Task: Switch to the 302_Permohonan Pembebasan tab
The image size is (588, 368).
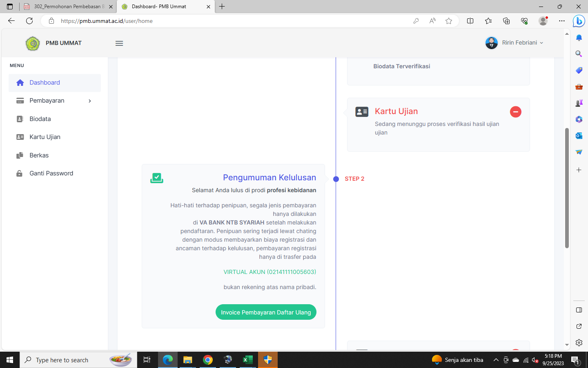Action: pyautogui.click(x=68, y=7)
